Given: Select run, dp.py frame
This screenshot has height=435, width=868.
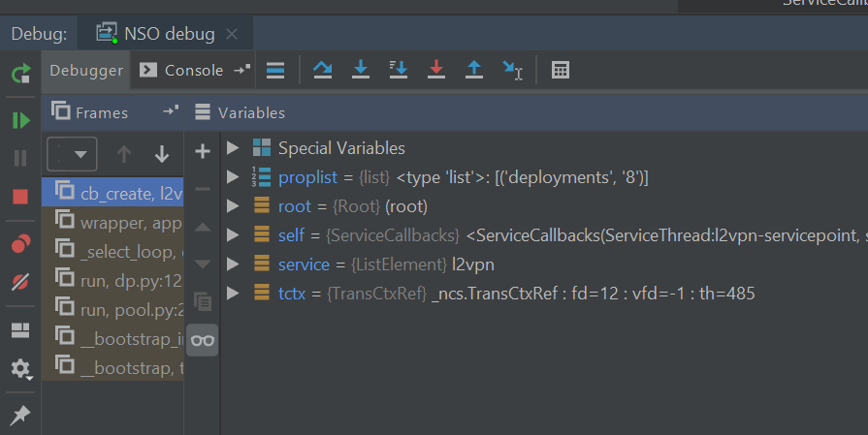Looking at the screenshot, I should tap(113, 279).
